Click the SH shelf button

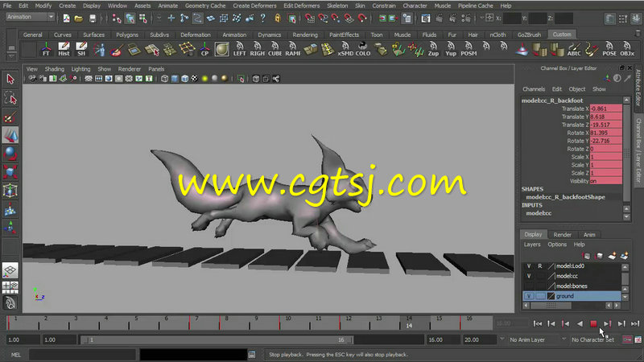81,49
